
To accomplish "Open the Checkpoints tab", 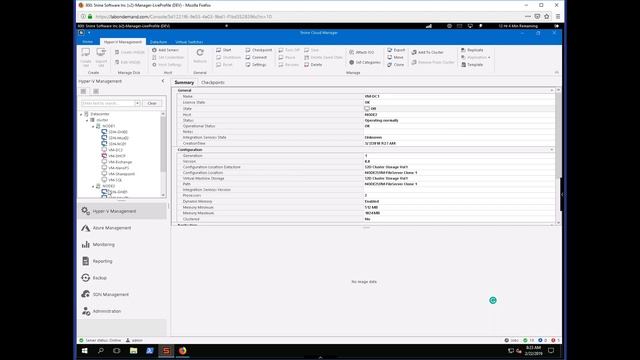I will click(213, 82).
